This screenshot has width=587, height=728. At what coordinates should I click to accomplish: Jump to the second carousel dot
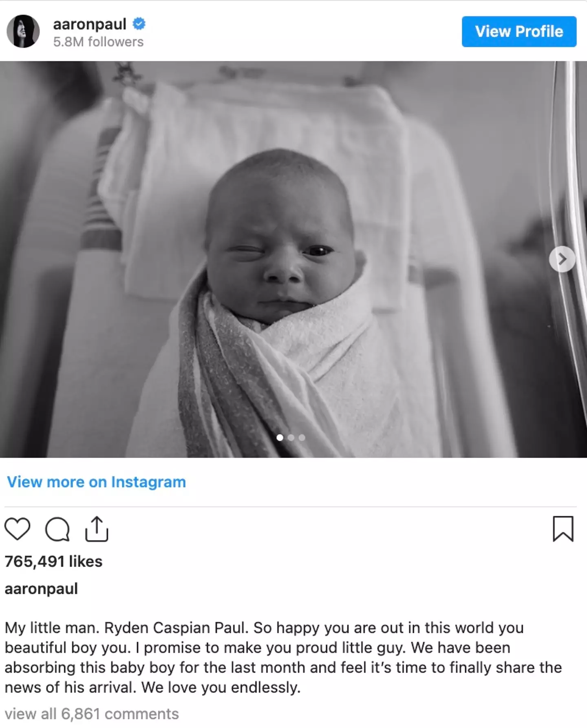point(291,438)
